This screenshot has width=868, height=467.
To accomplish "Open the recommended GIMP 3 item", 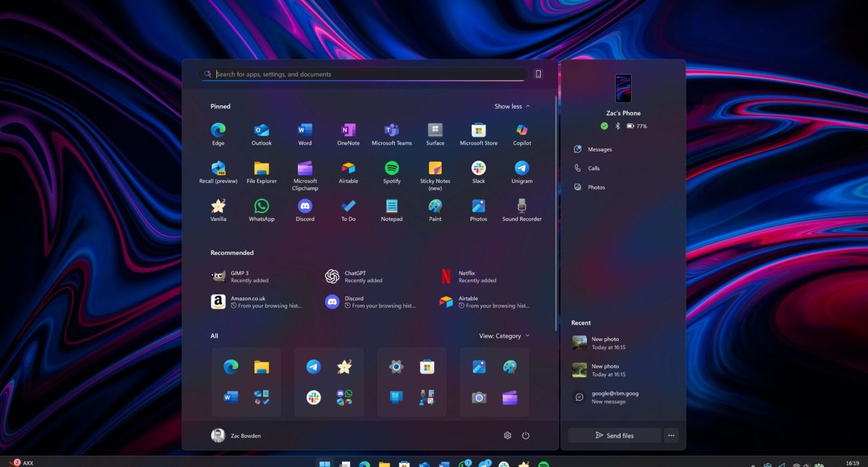I will coord(240,276).
